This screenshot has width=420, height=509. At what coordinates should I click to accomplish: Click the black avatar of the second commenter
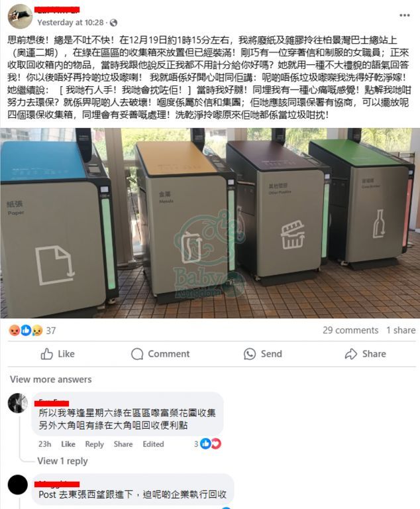point(17,484)
